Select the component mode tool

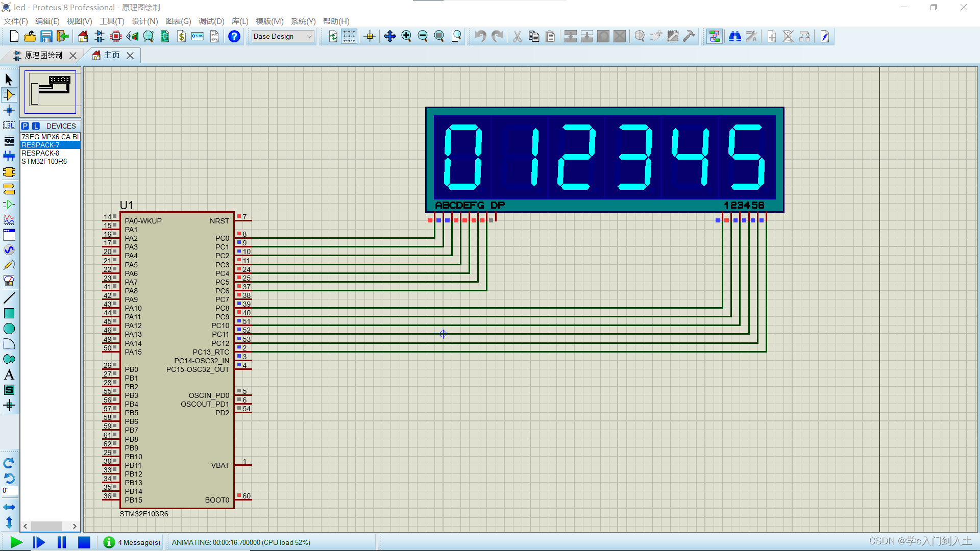[9, 95]
